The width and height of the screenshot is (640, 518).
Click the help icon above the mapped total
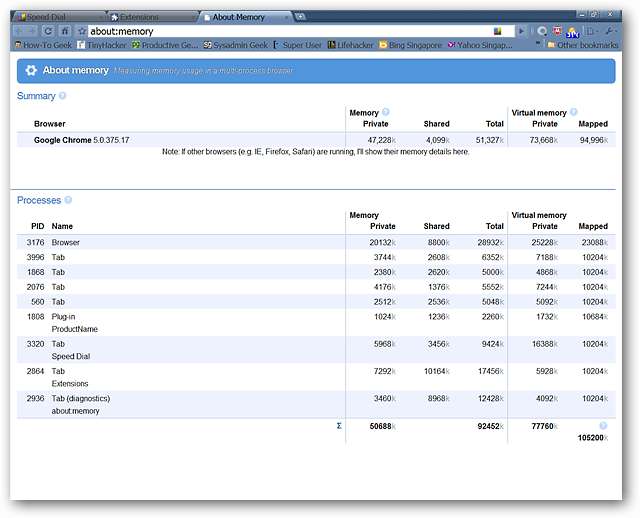click(x=603, y=425)
